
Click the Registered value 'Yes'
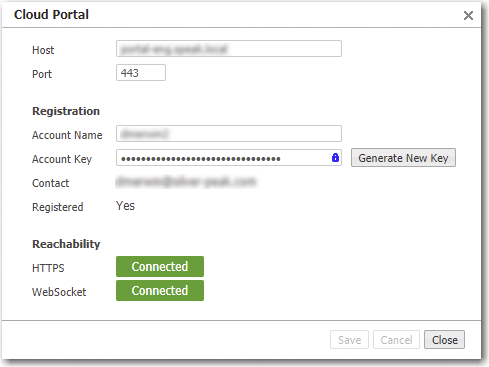point(125,206)
